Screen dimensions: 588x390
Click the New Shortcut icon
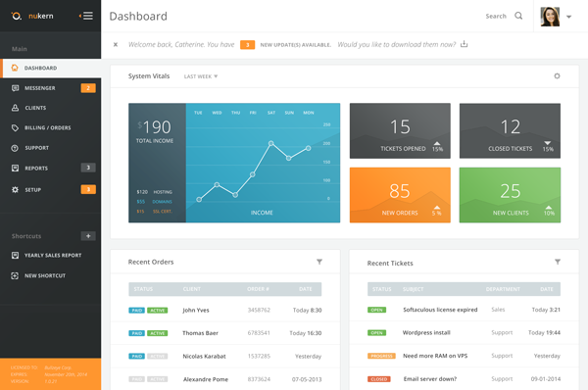[x=15, y=275]
